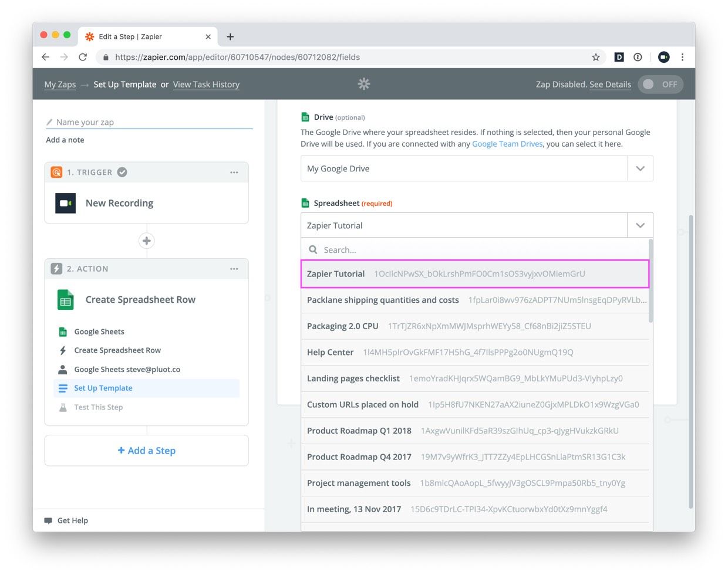Choose Custom URLs placed on hold
This screenshot has width=728, height=575.
pyautogui.click(x=475, y=405)
